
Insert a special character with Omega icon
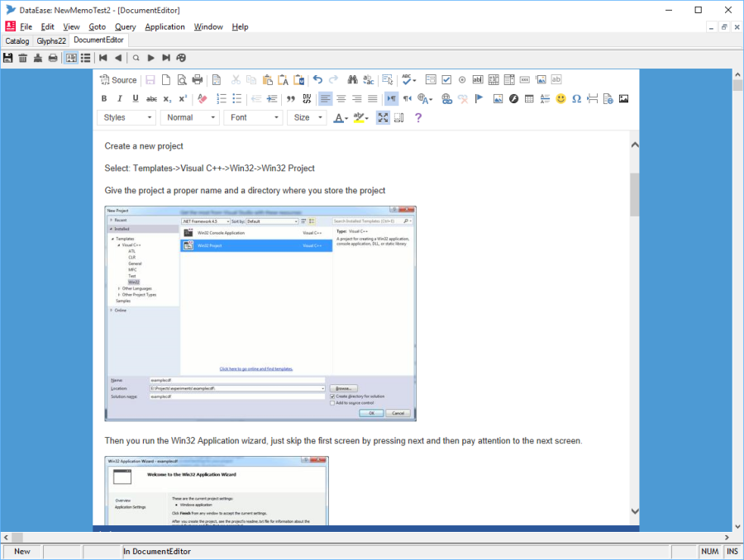[x=576, y=98]
